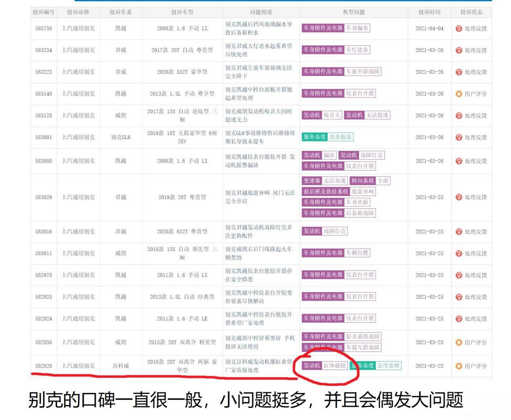
Task: Click 投诉时间 column header
Action: [x=430, y=12]
